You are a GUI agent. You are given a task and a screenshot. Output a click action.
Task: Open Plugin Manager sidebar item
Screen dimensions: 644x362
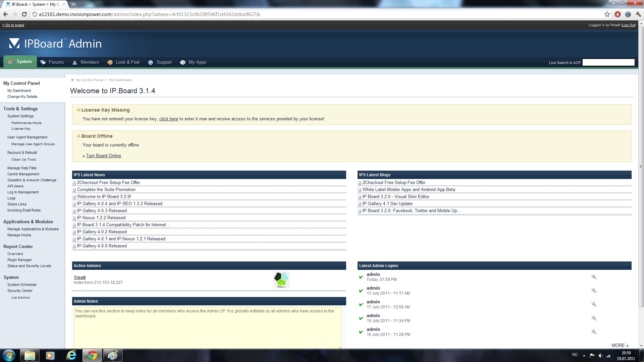pos(19,260)
